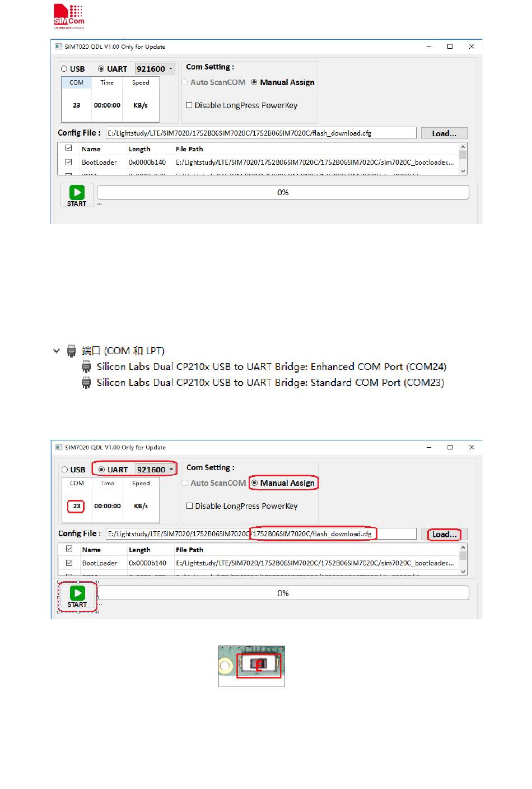Click the file list scroll-down arrow in the upper window
The image size is (532, 789).
pos(463,171)
